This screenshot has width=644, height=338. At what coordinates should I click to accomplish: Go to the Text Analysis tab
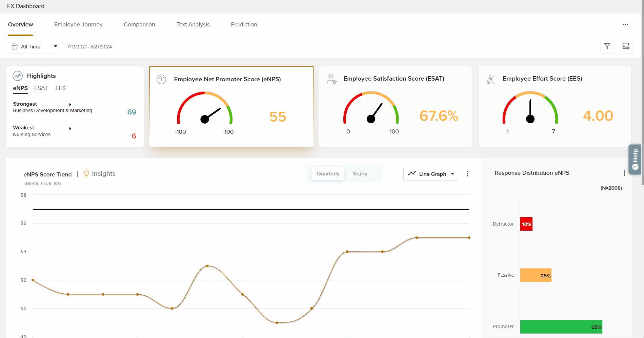(193, 24)
